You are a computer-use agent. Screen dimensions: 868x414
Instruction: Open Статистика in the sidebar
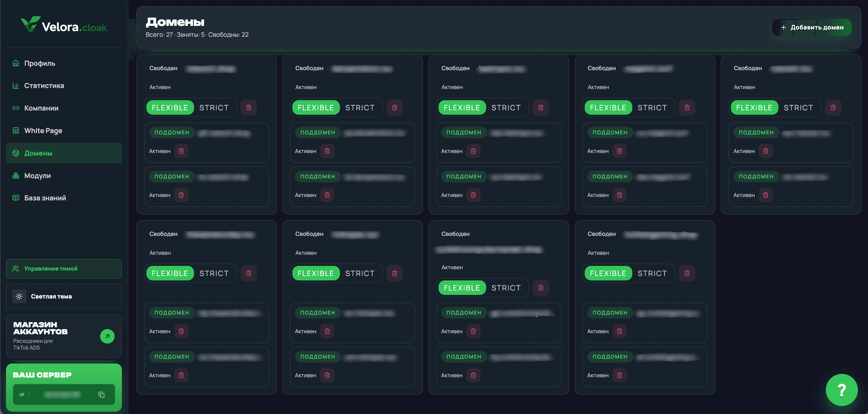tap(64, 86)
